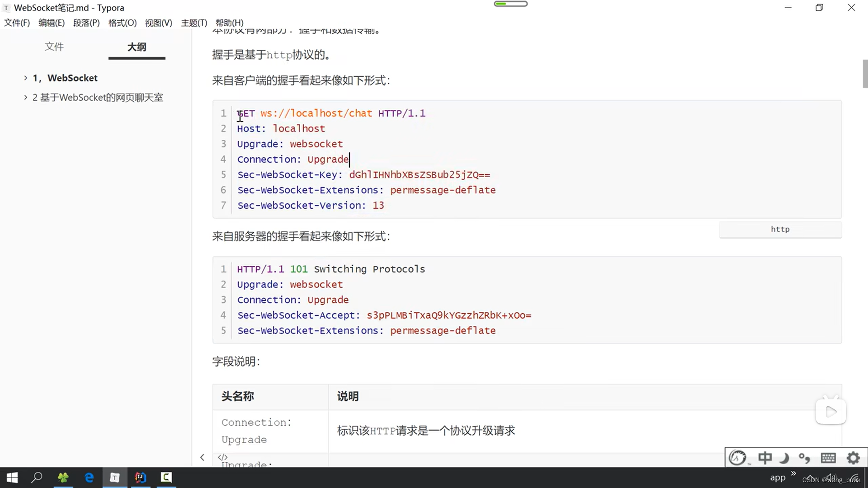Click the Sogou input method logo

point(737,458)
